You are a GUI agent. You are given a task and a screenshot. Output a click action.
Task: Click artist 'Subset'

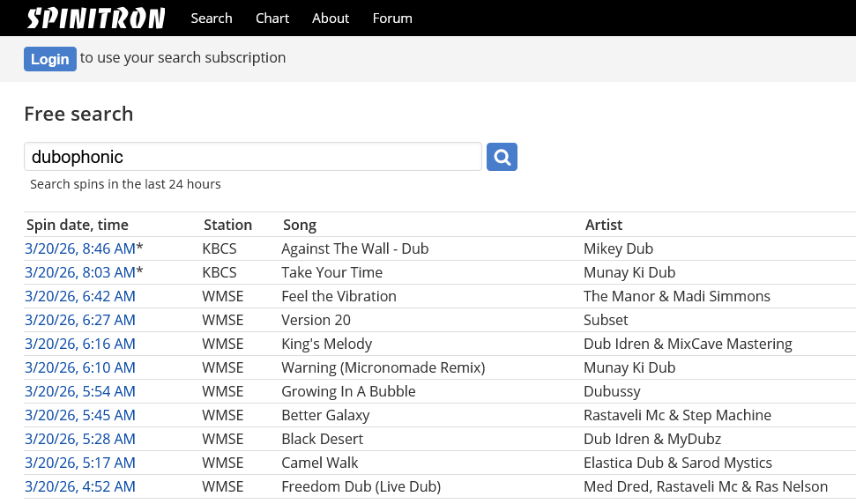[606, 320]
